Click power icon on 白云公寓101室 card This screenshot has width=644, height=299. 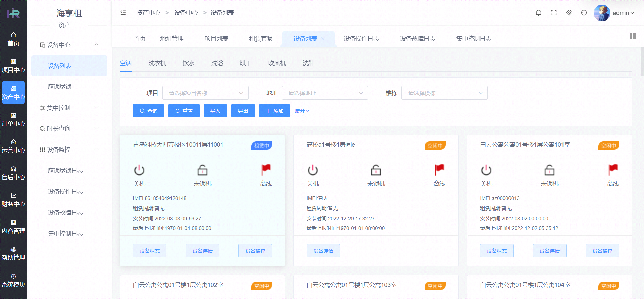tap(486, 170)
